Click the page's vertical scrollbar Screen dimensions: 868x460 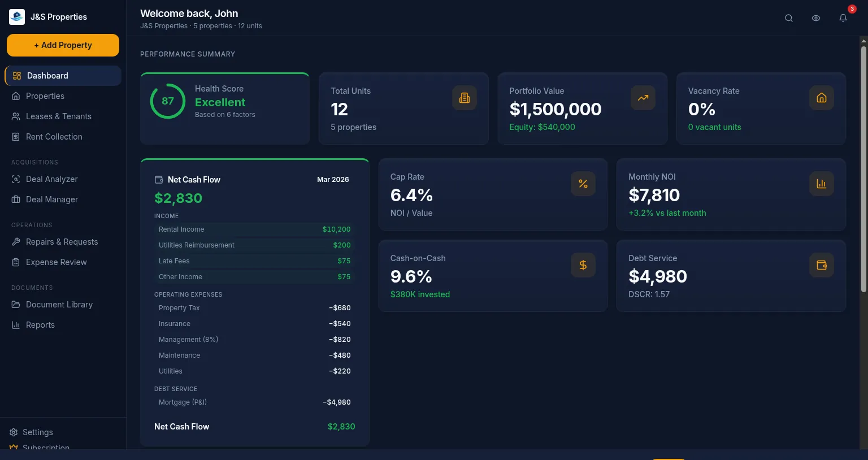[x=863, y=170]
